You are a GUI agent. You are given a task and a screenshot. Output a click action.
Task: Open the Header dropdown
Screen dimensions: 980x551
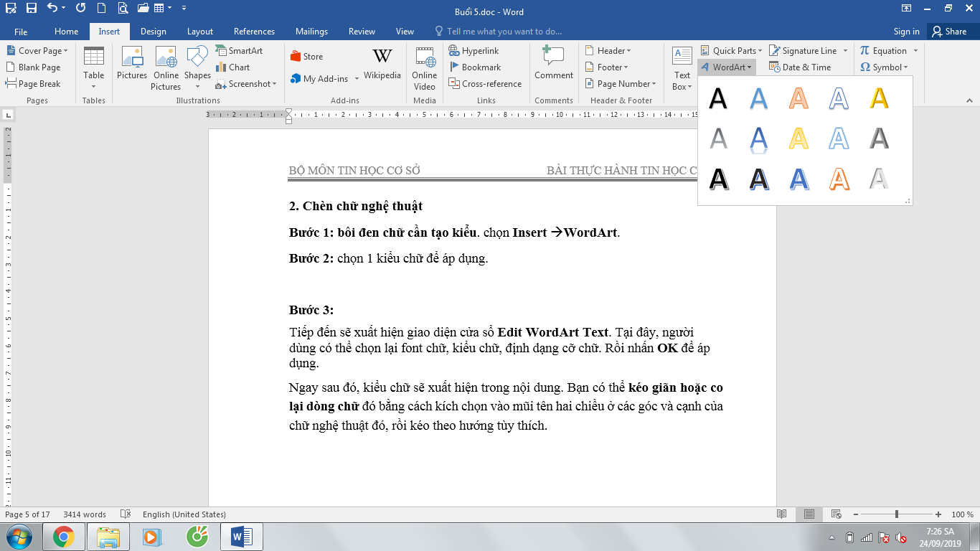click(608, 51)
